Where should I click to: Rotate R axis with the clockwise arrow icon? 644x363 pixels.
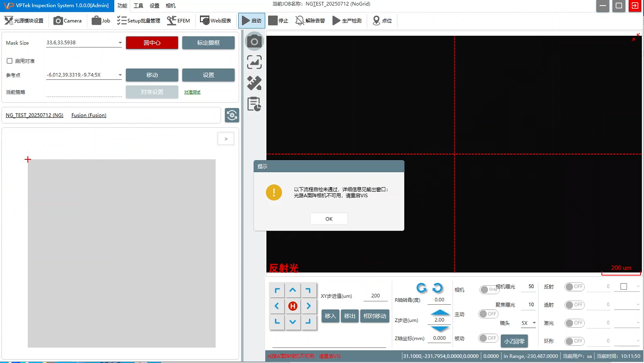pyautogui.click(x=438, y=287)
